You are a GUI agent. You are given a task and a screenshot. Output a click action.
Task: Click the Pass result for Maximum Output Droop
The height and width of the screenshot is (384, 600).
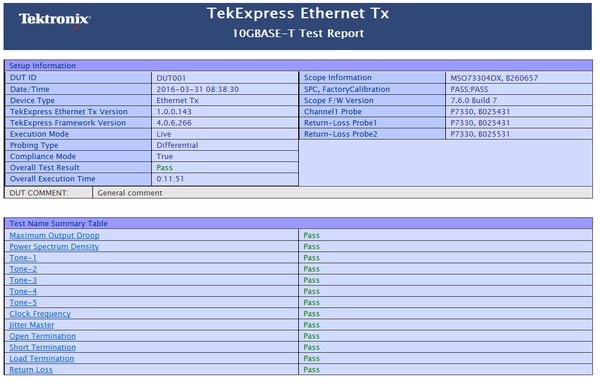tap(311, 235)
